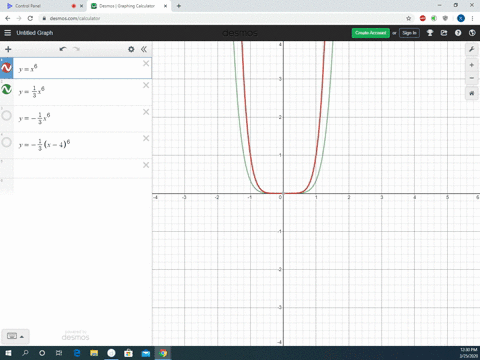Open the taskbar clock and date
This screenshot has height=360, width=480.
coord(468,353)
